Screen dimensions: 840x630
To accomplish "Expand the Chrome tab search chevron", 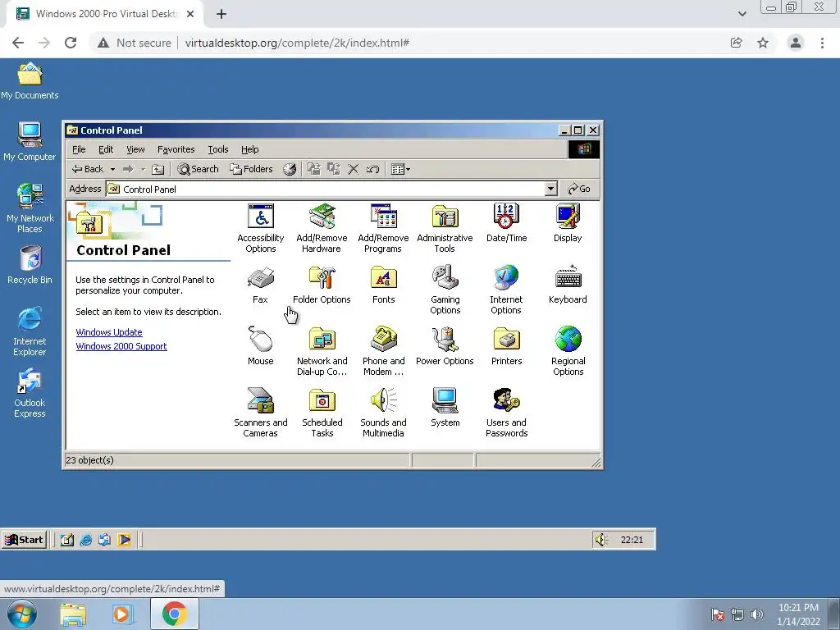I will tap(742, 14).
